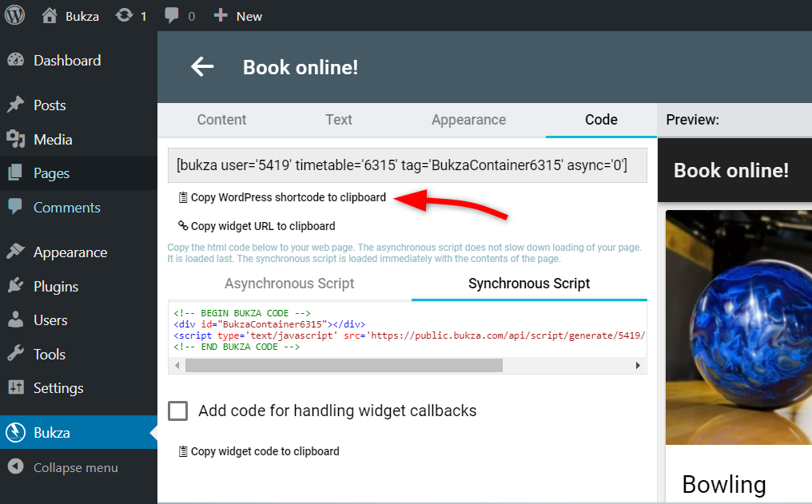Click the Tools wrench icon
Viewport: 812px width, 504px height.
[15, 354]
